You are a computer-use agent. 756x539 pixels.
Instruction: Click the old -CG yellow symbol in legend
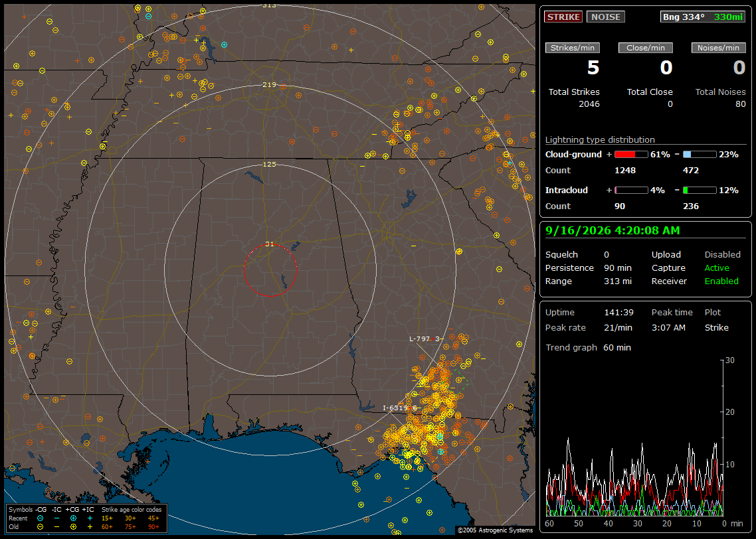pos(41,527)
